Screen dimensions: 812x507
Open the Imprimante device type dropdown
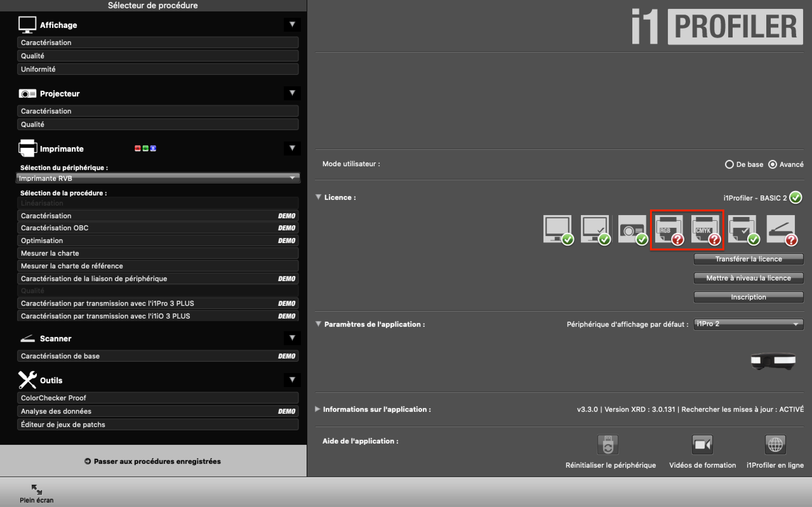(155, 179)
